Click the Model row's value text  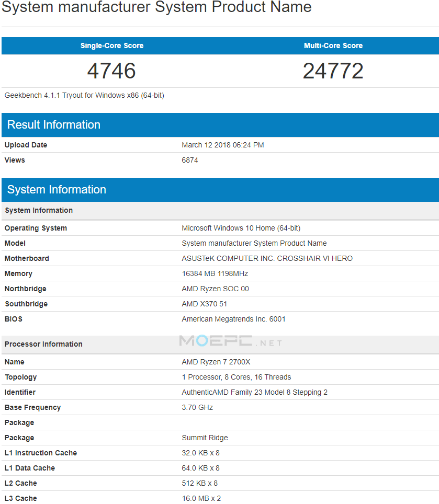pyautogui.click(x=254, y=243)
